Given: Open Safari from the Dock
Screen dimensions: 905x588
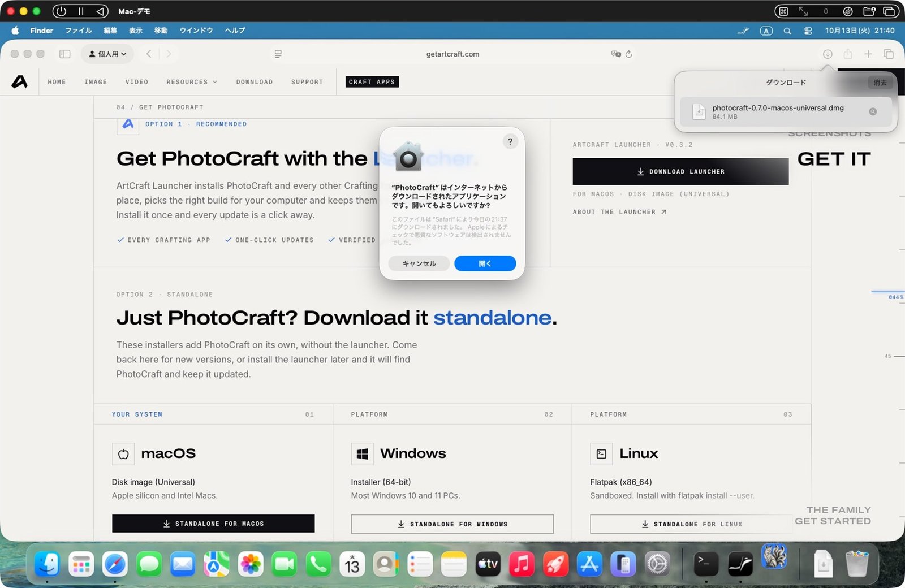Looking at the screenshot, I should (x=115, y=564).
